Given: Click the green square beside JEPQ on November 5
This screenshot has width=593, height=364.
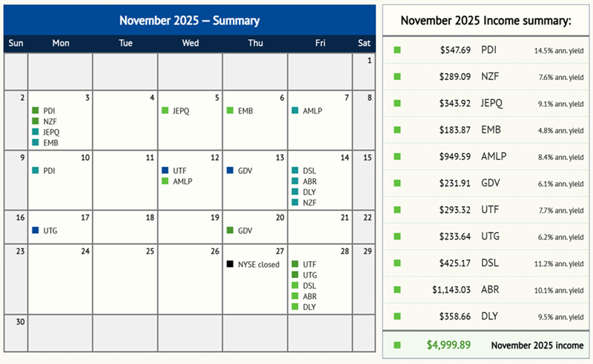Looking at the screenshot, I should (x=165, y=110).
